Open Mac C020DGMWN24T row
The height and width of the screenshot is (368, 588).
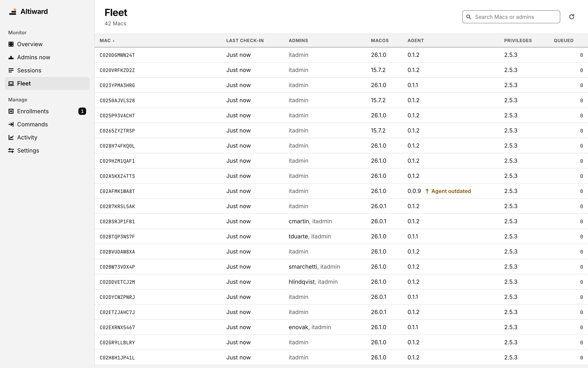click(x=341, y=55)
